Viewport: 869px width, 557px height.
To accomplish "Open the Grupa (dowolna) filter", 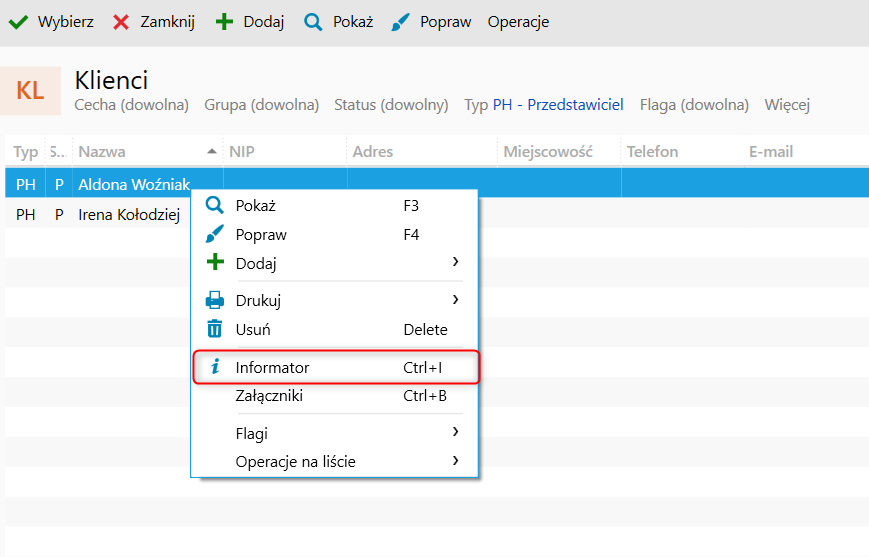I will tap(261, 104).
